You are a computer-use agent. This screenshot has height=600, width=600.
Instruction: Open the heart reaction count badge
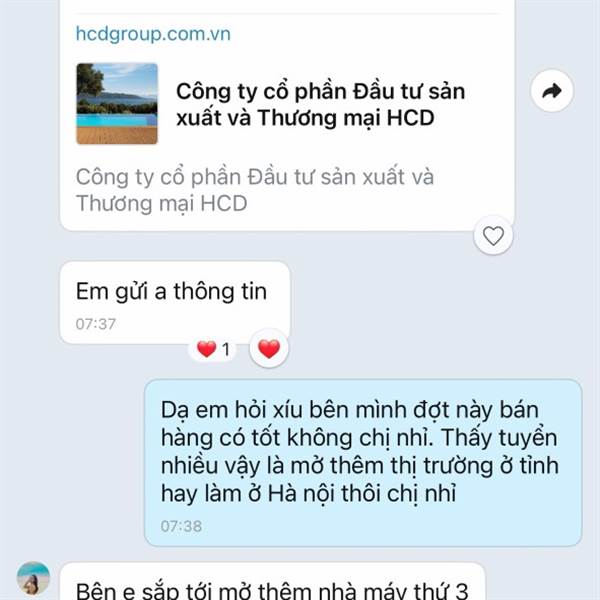click(x=213, y=349)
